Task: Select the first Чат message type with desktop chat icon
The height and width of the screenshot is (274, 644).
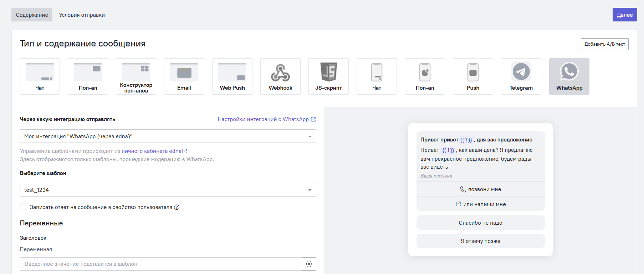Action: click(40, 76)
